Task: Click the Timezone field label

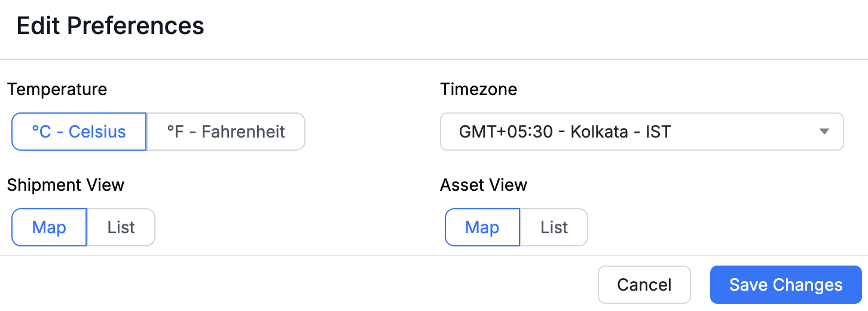Action: 478,90
